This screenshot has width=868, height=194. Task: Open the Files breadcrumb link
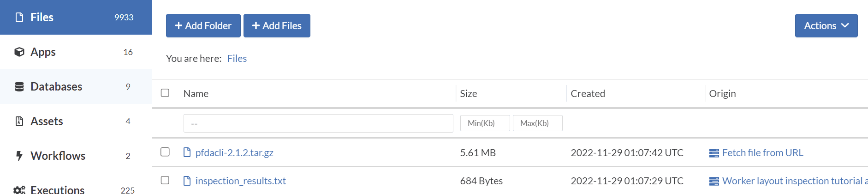point(237,59)
